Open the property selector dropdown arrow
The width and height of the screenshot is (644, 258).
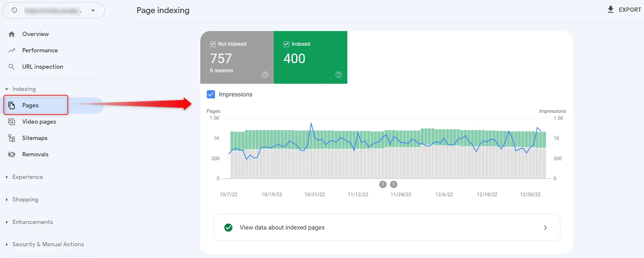point(93,10)
